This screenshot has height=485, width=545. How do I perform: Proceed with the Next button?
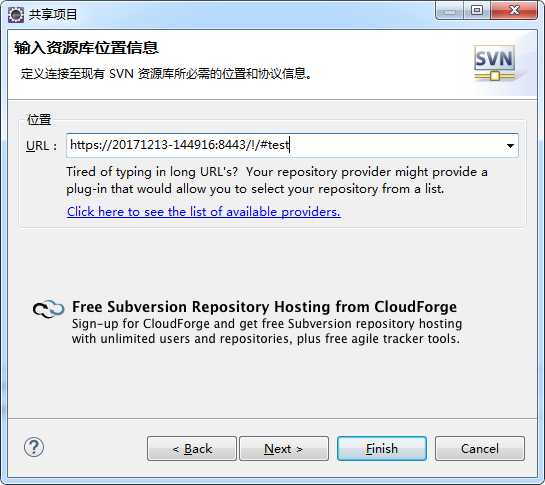pos(284,448)
